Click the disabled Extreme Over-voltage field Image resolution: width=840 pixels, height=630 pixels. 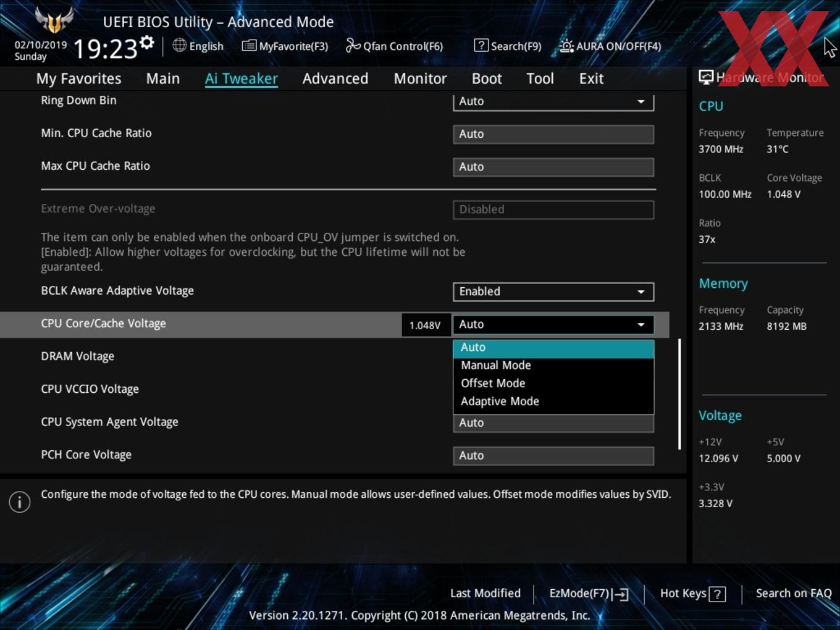tap(553, 209)
